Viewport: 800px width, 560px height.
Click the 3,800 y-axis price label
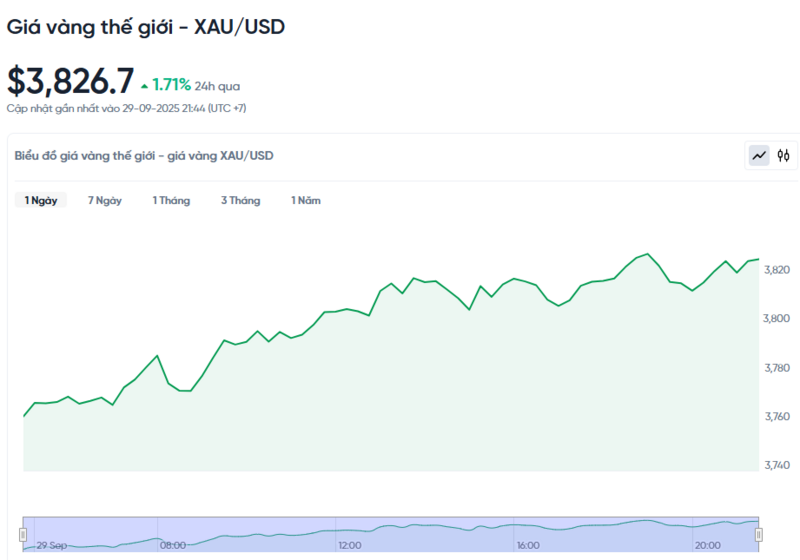point(777,319)
